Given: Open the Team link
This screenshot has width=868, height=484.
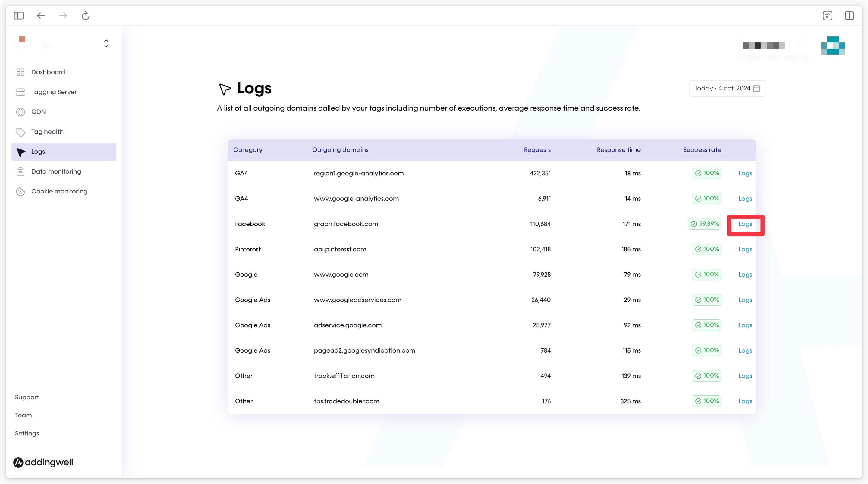Looking at the screenshot, I should click(x=23, y=415).
